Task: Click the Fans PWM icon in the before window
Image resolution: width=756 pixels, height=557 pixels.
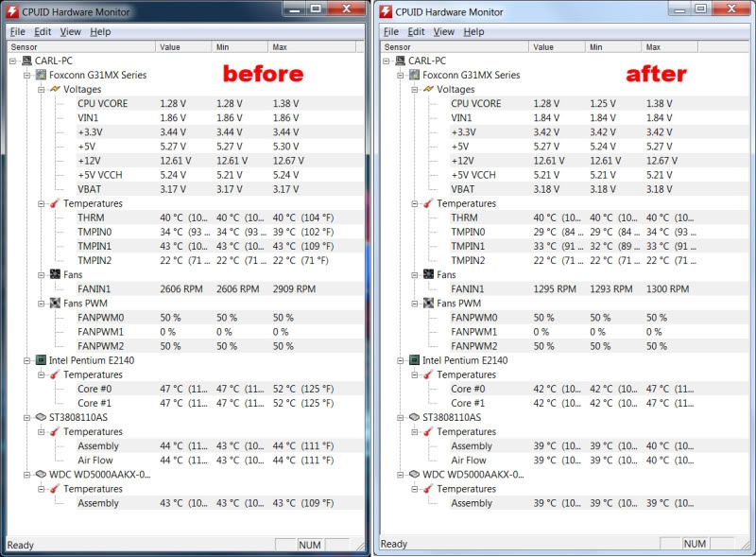Action: [x=55, y=304]
